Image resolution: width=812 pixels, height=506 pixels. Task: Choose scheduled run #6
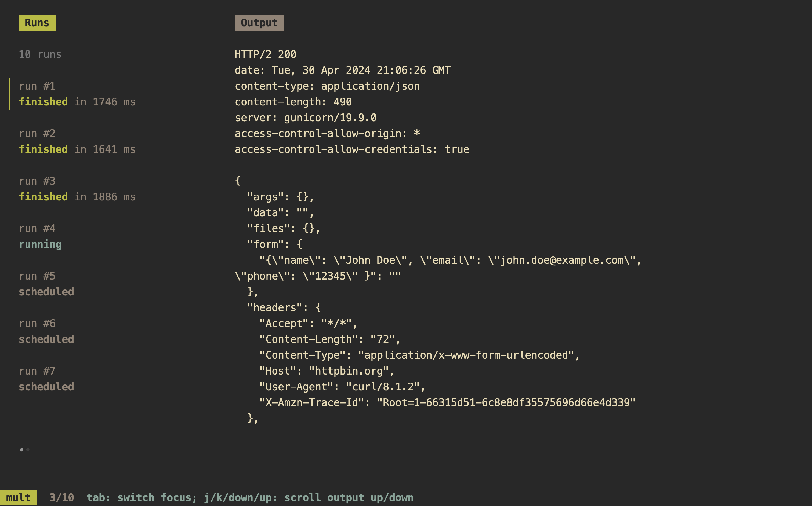46,332
